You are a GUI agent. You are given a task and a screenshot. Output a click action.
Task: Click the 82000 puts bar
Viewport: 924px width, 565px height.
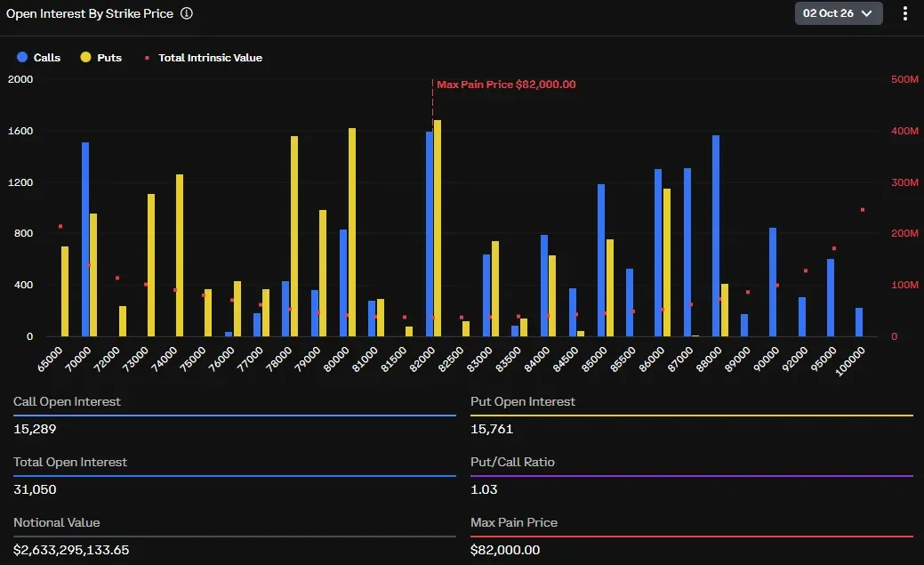click(x=438, y=229)
